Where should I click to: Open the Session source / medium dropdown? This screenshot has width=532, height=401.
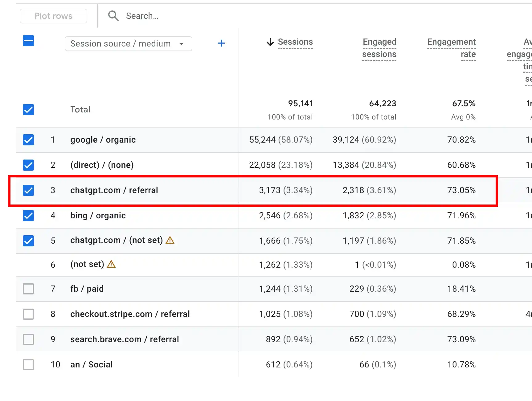click(x=120, y=44)
